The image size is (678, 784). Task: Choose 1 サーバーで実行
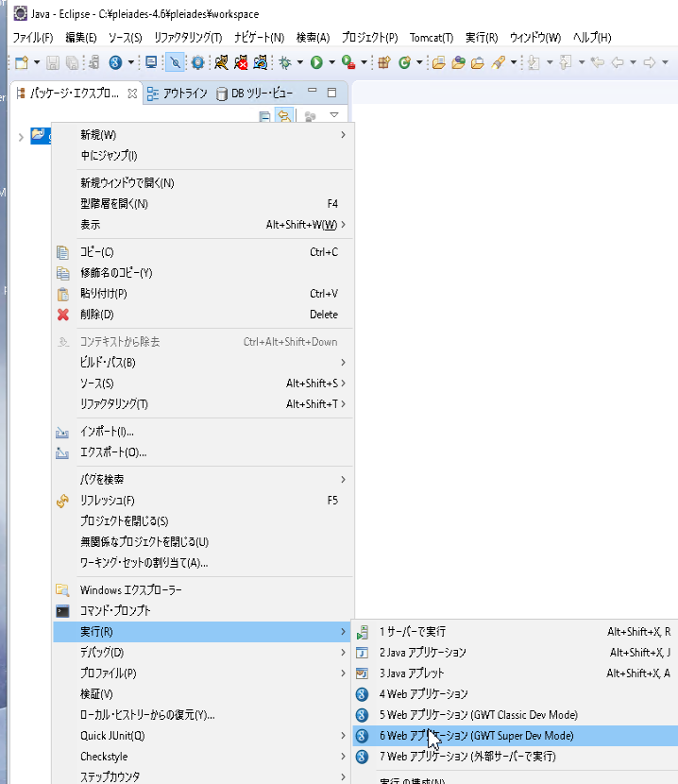(x=515, y=632)
